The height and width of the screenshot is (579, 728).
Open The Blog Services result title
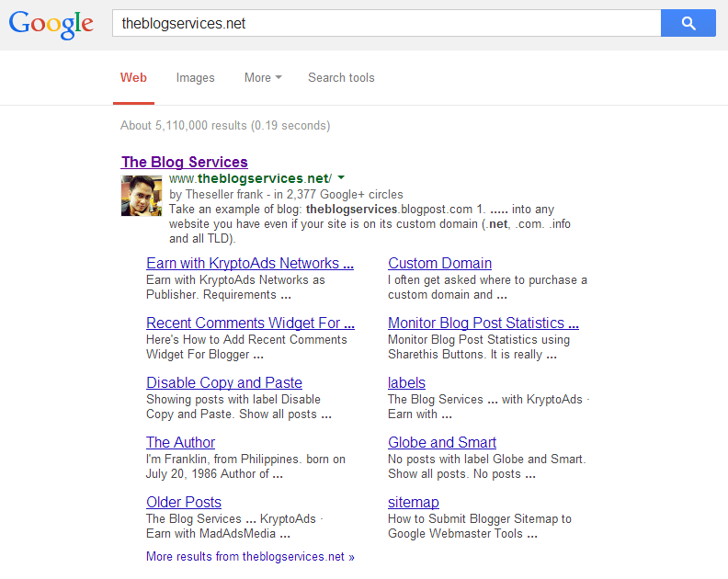coord(185,162)
